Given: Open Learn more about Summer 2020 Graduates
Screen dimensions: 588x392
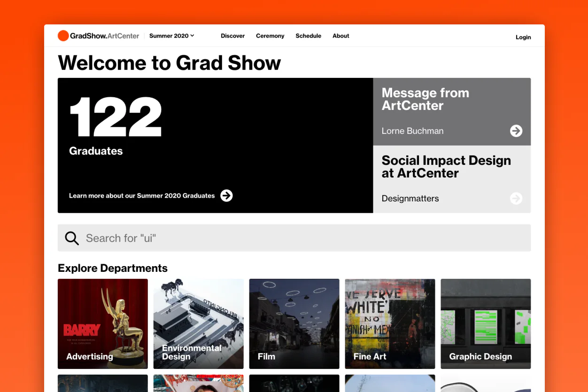Looking at the screenshot, I should point(151,196).
